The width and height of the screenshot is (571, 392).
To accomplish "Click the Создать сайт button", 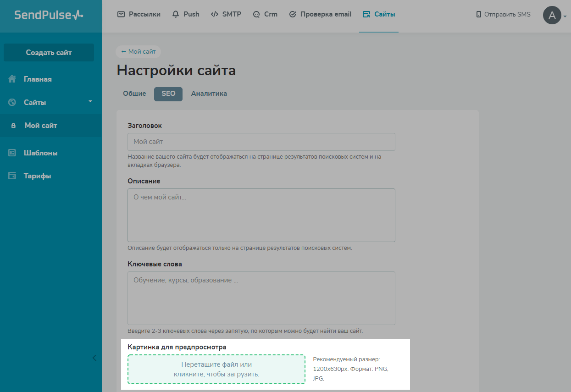I will pyautogui.click(x=49, y=52).
